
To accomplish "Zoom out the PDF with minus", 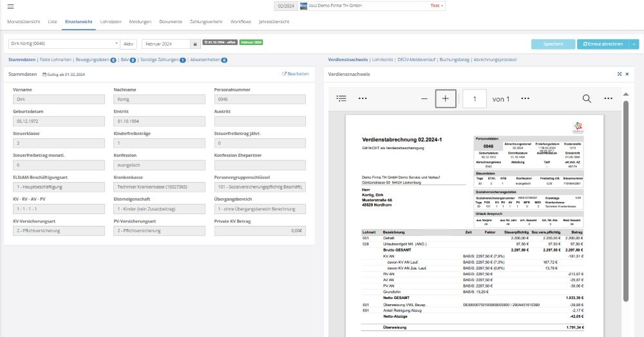I will click(x=424, y=99).
